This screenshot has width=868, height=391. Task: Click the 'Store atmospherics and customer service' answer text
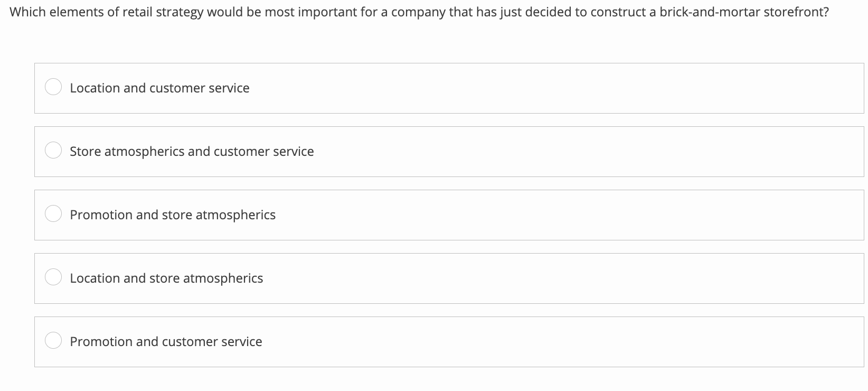192,151
